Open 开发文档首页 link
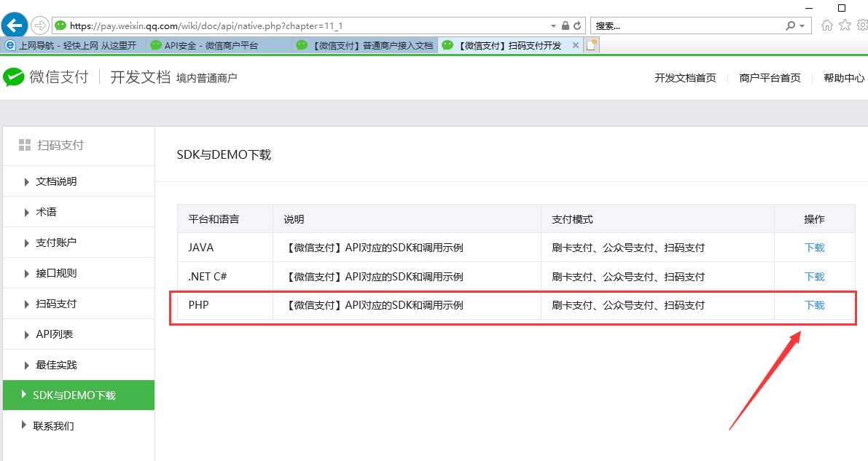Image resolution: width=868 pixels, height=461 pixels. coord(685,78)
